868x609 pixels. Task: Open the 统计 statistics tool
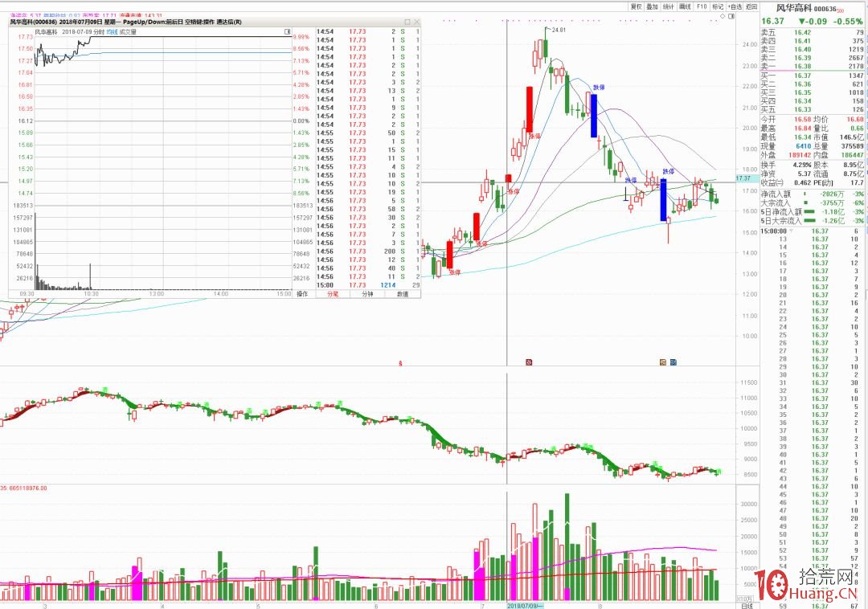click(x=669, y=6)
